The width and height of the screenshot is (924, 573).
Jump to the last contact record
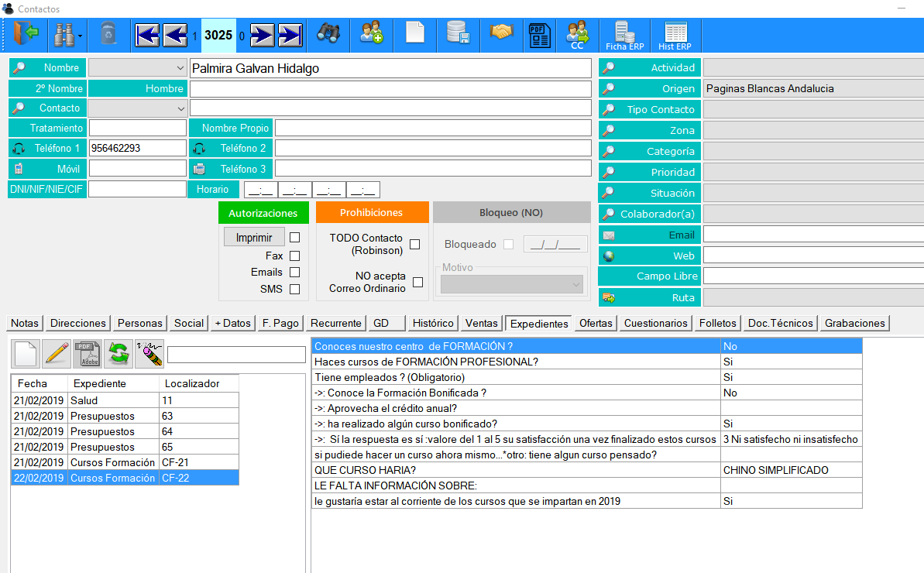point(290,36)
